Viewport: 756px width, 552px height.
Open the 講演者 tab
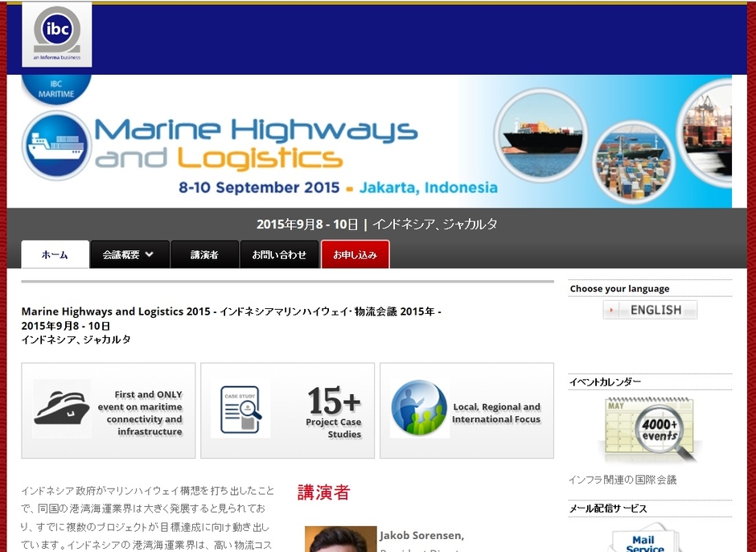pyautogui.click(x=204, y=254)
